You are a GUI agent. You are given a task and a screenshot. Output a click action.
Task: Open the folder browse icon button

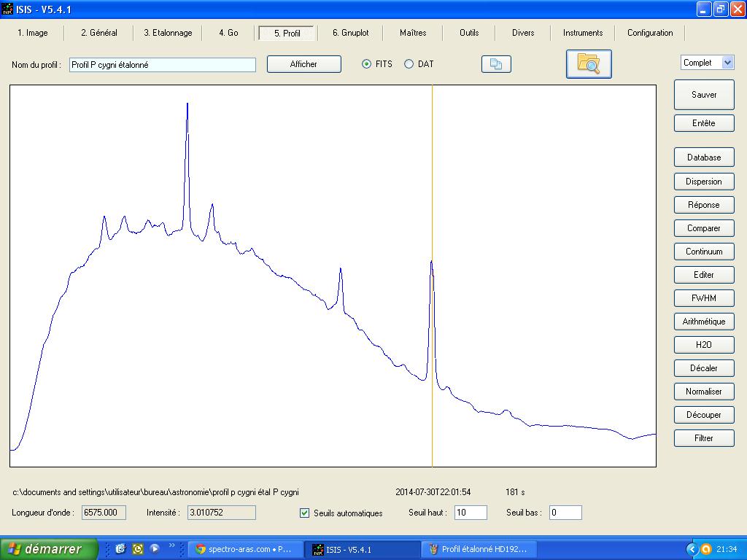tap(588, 63)
